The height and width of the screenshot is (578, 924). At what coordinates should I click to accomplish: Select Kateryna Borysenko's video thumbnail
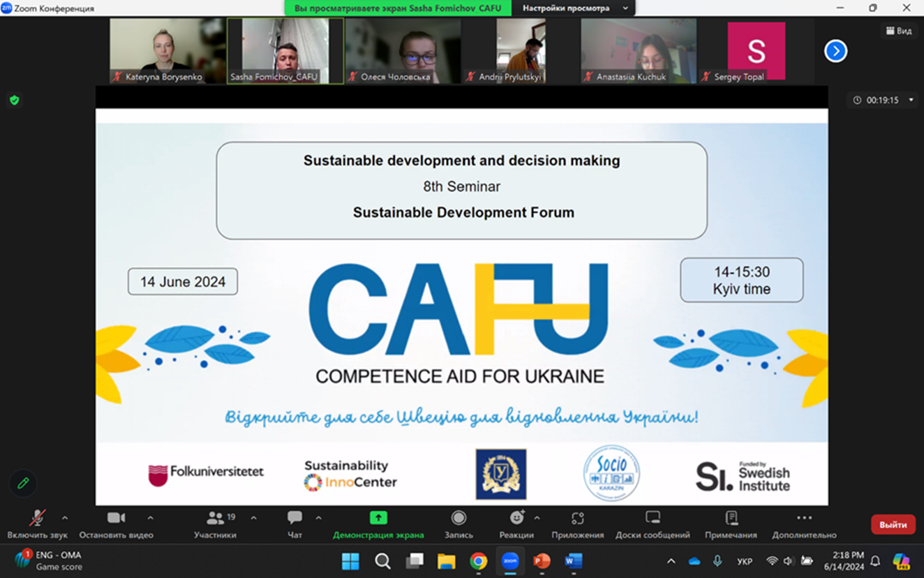[167, 51]
